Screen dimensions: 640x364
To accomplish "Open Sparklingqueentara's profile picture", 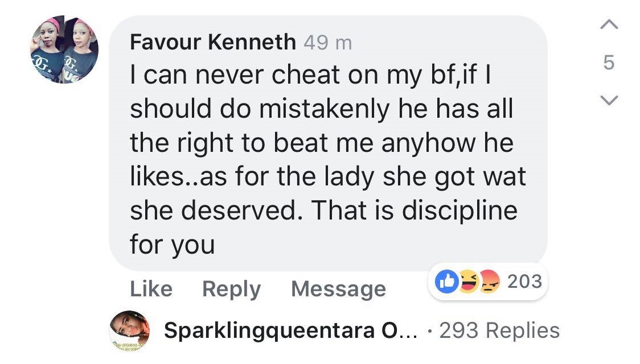I will click(x=130, y=330).
